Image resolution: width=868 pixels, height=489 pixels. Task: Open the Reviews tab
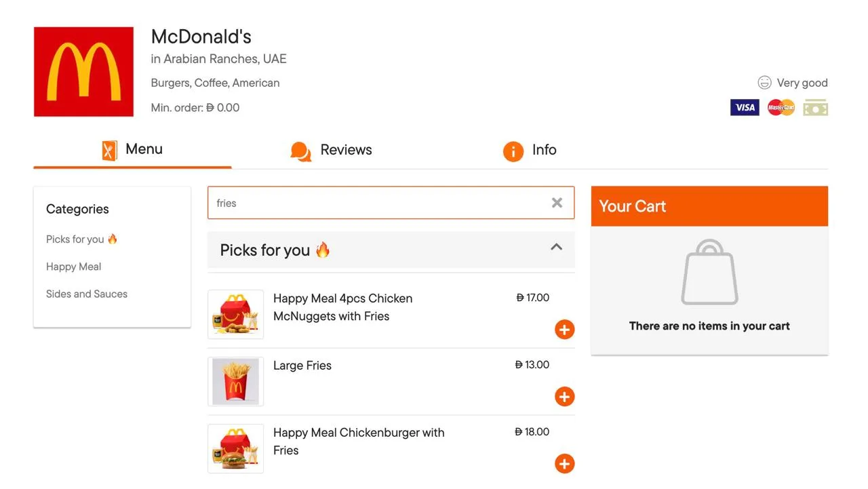pos(331,151)
